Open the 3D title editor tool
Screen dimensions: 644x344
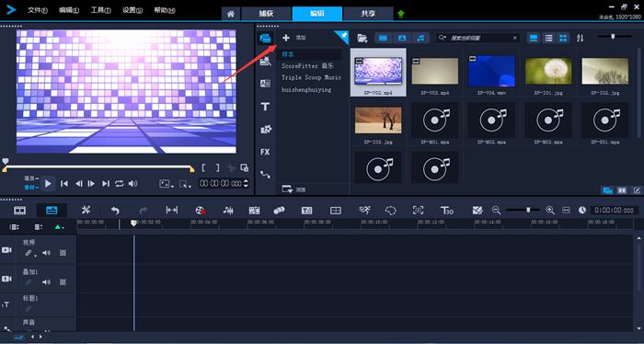[447, 211]
